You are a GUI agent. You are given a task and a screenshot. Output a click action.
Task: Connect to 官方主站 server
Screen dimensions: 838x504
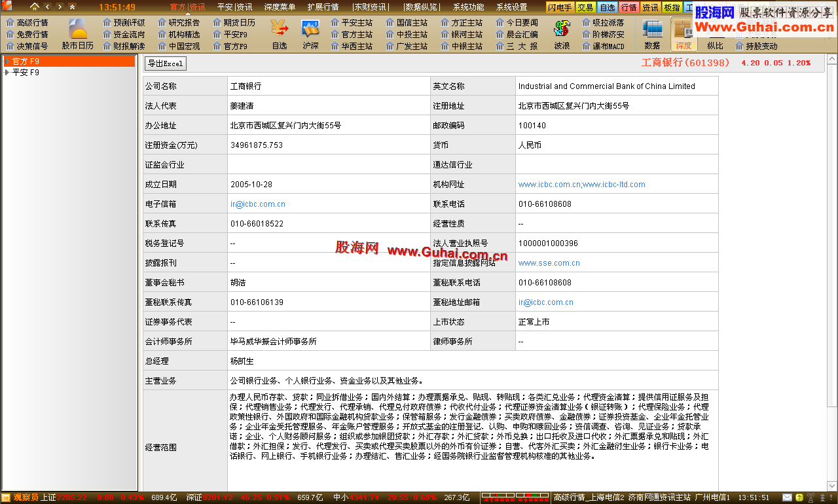coord(352,34)
